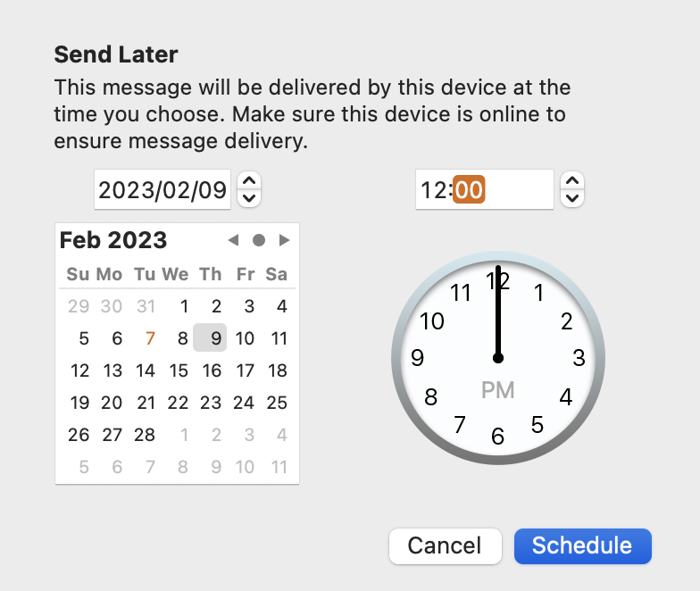700x591 pixels.
Task: Increase time with stepper up arrow
Action: point(572,180)
